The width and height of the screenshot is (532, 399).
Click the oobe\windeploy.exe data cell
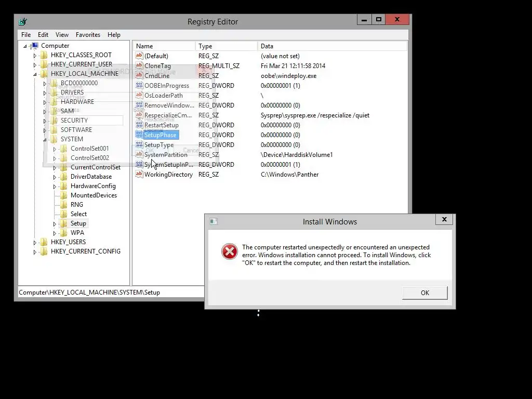click(288, 76)
